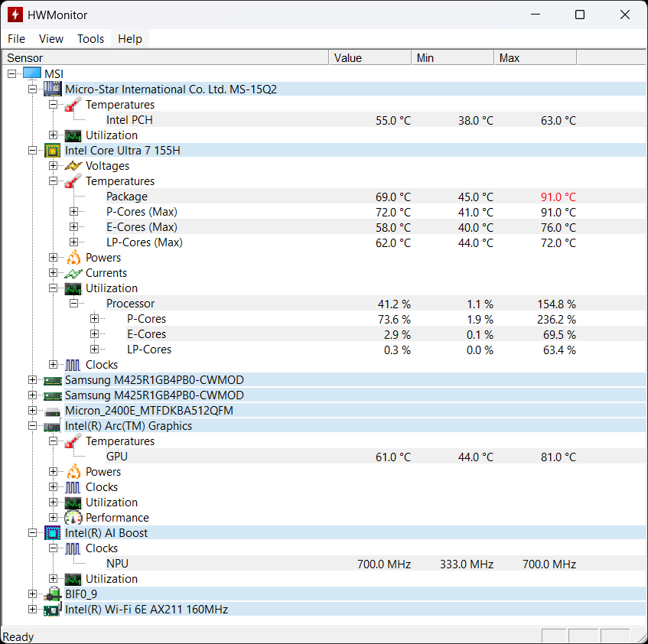Click the 236.2 % P-Cores max value
648x644 pixels.
pos(557,319)
